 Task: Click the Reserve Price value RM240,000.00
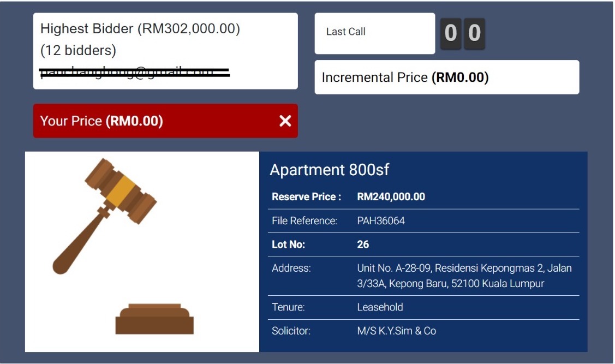click(x=391, y=197)
